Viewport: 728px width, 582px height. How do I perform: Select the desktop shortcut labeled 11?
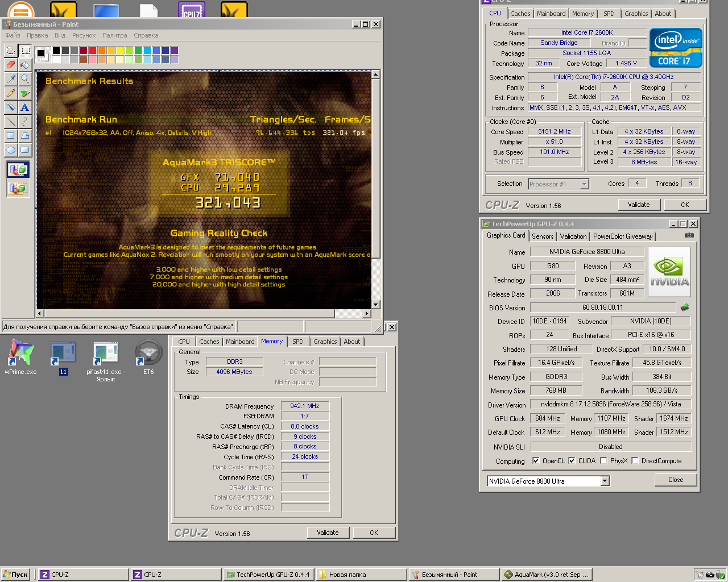point(63,358)
